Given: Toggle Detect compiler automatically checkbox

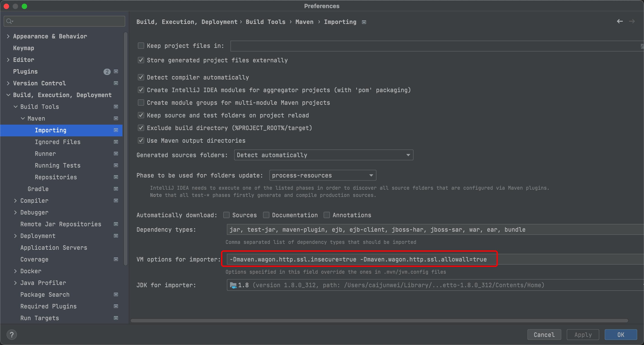Looking at the screenshot, I should [x=141, y=77].
